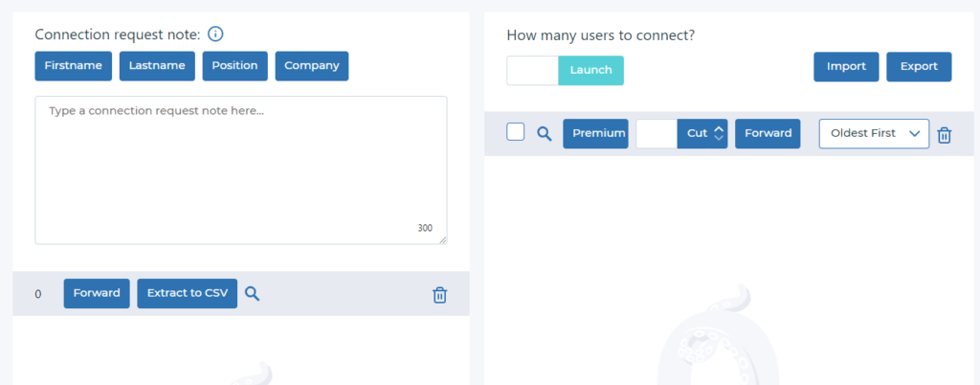Click the users-to-connect number field next to Launch
The width and height of the screenshot is (980, 385).
[532, 70]
